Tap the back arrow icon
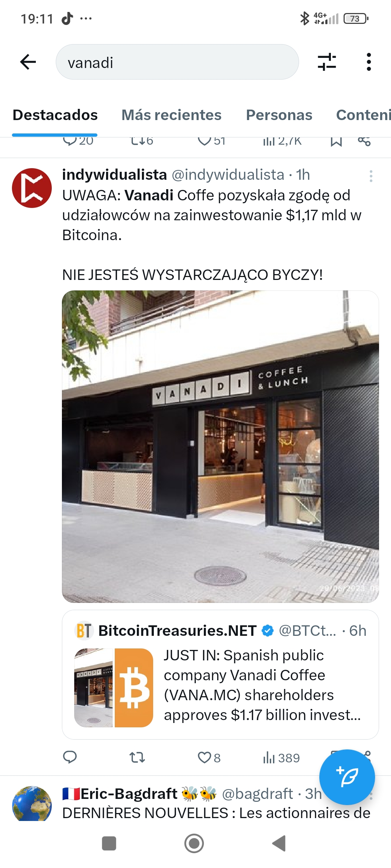 [x=28, y=62]
